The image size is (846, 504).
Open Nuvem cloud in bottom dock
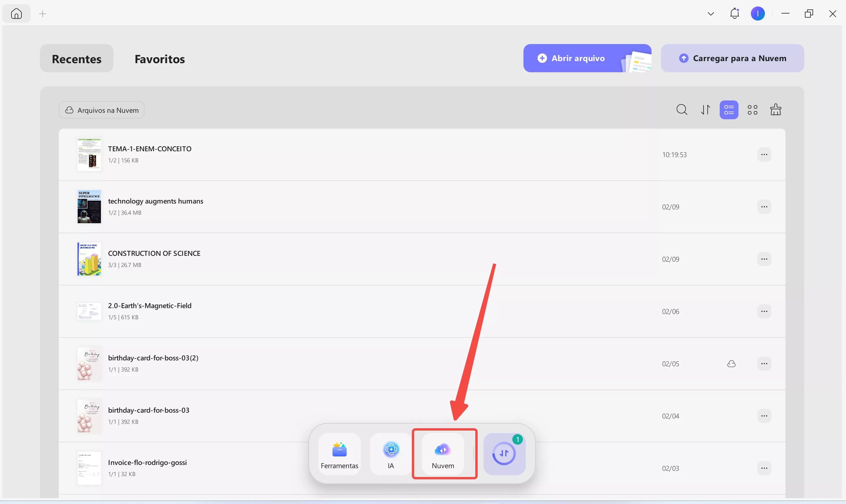tap(442, 454)
